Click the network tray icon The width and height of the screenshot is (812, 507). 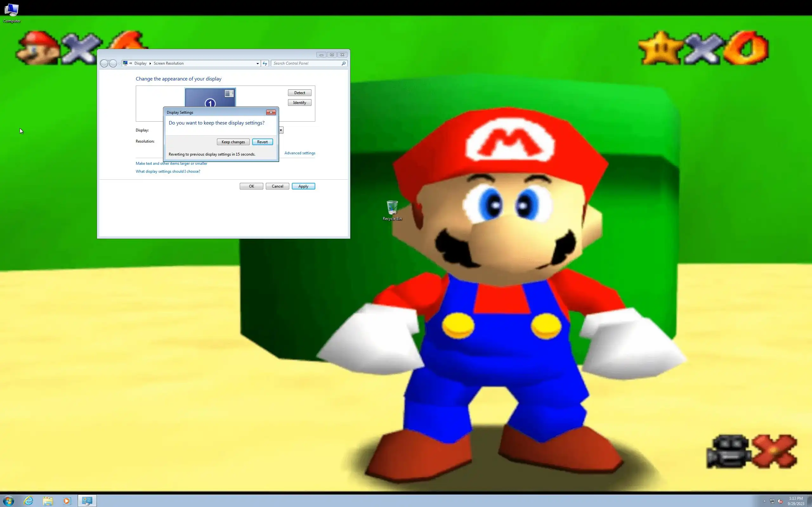[x=772, y=501]
